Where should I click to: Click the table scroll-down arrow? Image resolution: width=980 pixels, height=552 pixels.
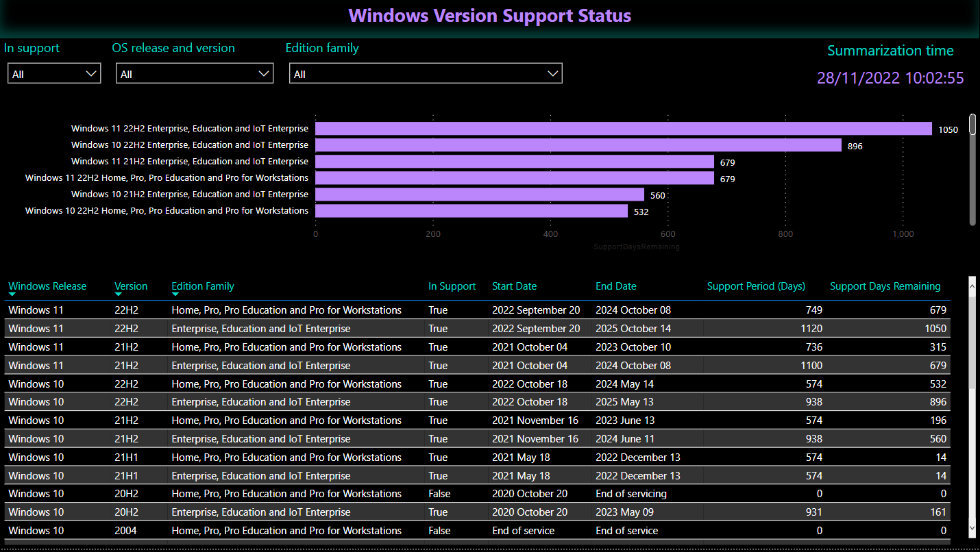(x=972, y=528)
